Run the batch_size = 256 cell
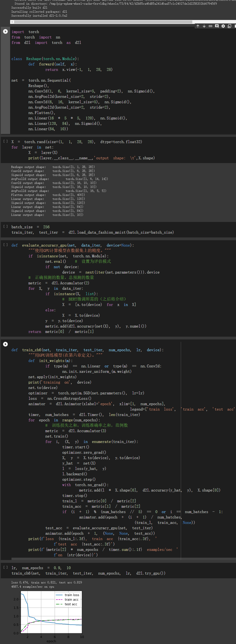 coord(5,226)
